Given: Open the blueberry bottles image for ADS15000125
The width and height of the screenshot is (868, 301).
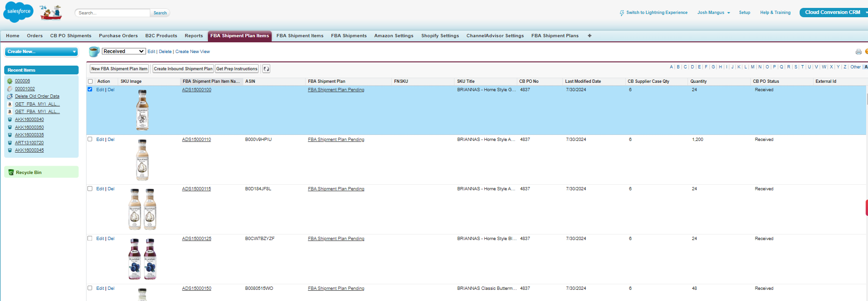Looking at the screenshot, I should coord(142,259).
